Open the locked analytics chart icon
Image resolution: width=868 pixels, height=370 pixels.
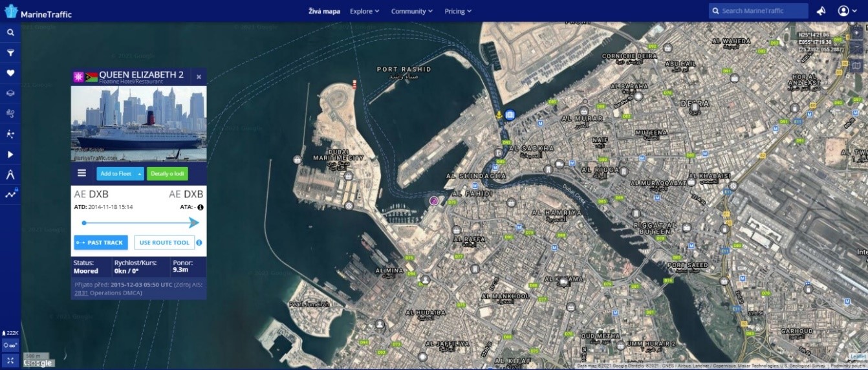click(x=11, y=193)
